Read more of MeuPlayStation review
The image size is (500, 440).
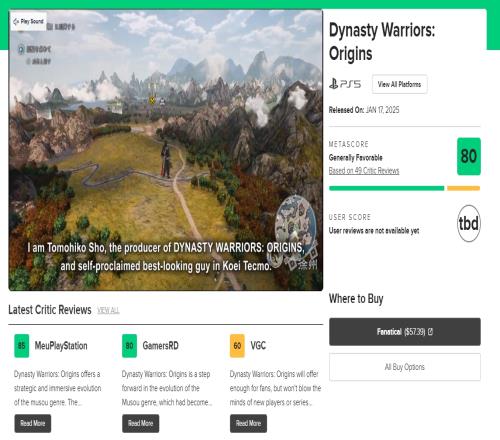[33, 423]
